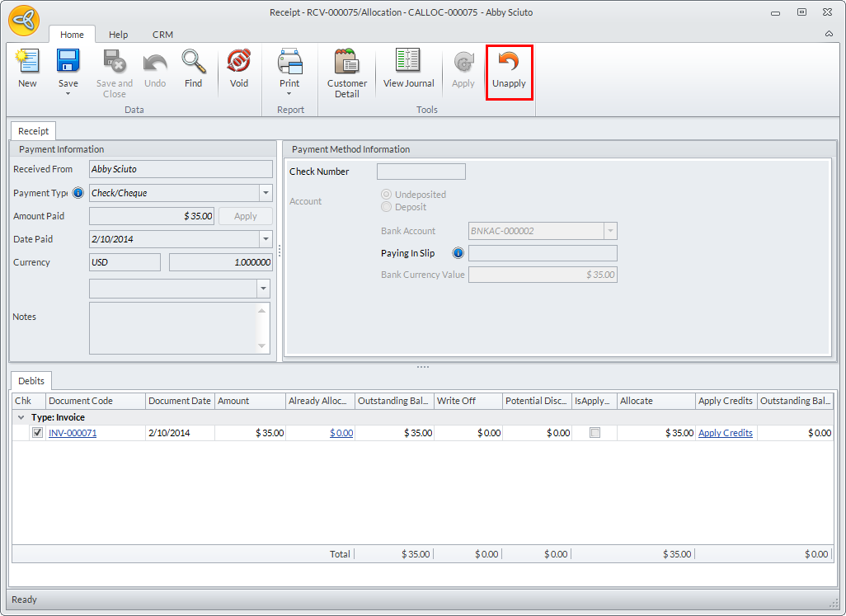The image size is (846, 616).
Task: Click the Print icon
Action: [x=289, y=63]
